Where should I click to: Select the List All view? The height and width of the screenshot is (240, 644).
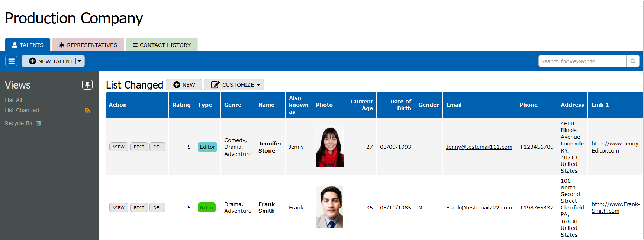pos(13,100)
